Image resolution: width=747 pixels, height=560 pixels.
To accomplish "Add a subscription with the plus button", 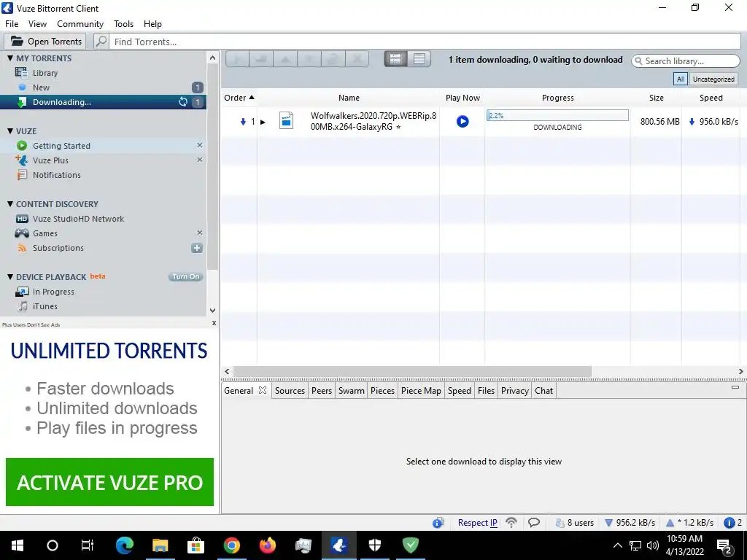I will click(x=197, y=248).
